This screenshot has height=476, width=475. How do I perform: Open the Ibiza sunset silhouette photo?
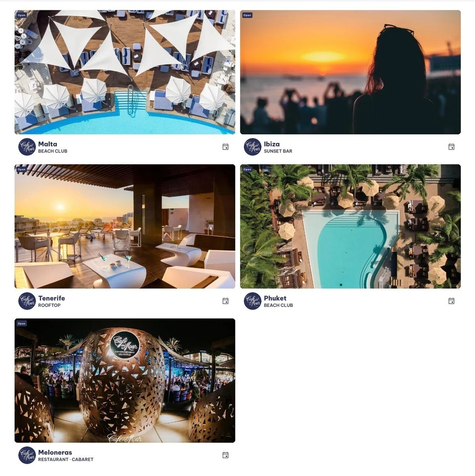click(350, 72)
